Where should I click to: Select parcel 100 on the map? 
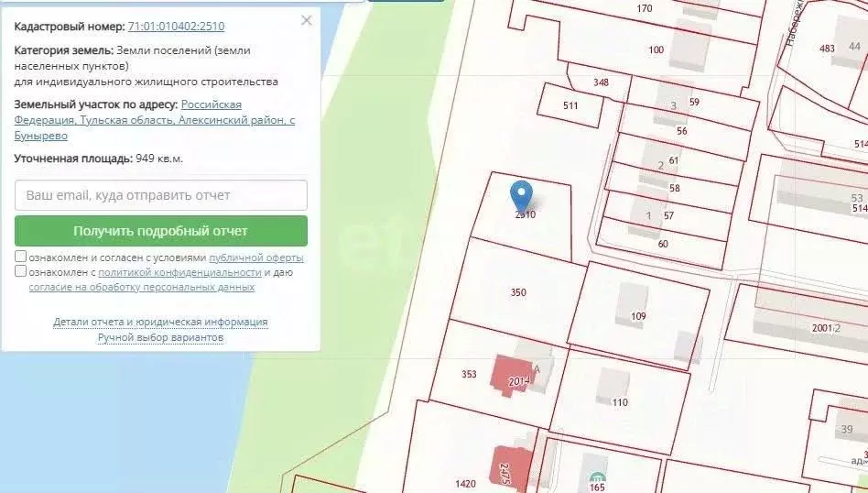click(x=656, y=49)
